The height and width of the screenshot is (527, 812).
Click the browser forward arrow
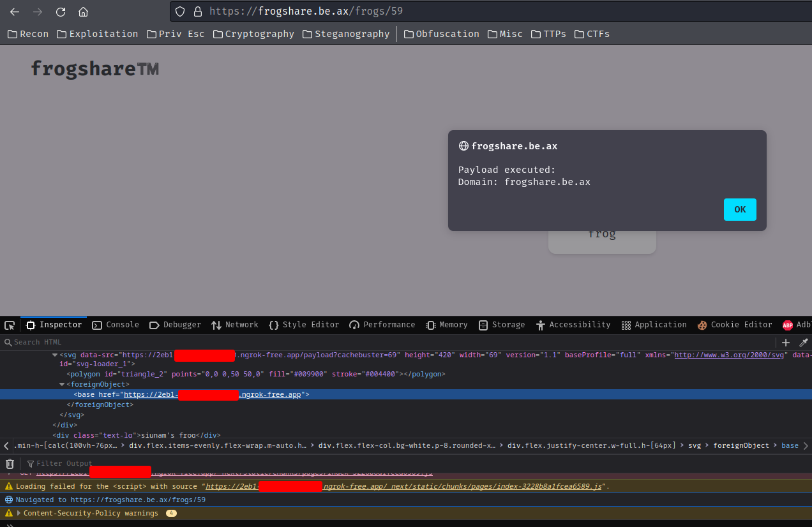pos(38,11)
